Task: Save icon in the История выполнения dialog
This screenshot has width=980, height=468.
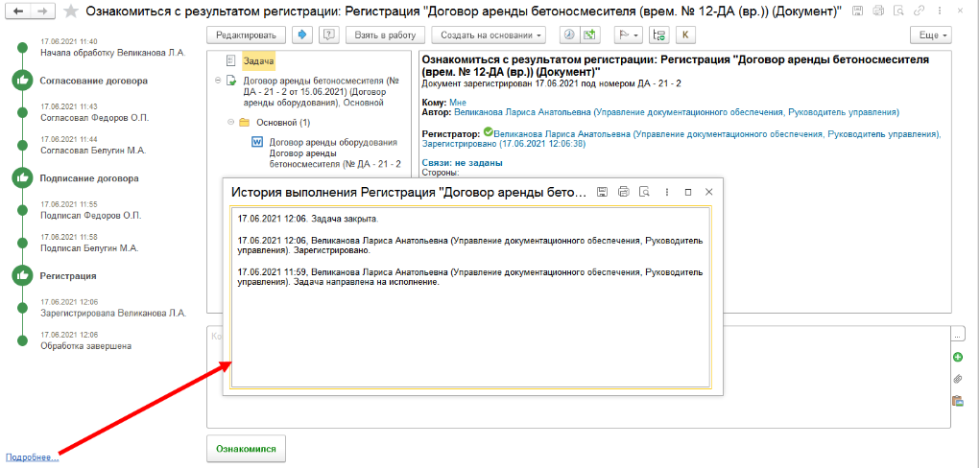Action: (x=602, y=192)
